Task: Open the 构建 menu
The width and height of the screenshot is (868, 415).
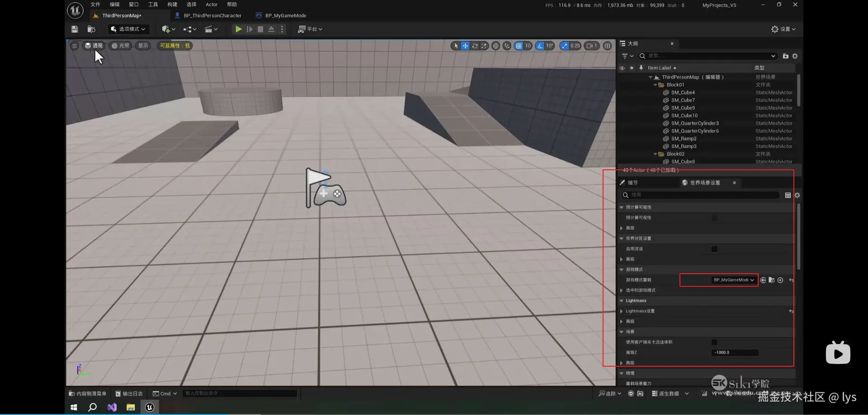Action: (x=172, y=5)
